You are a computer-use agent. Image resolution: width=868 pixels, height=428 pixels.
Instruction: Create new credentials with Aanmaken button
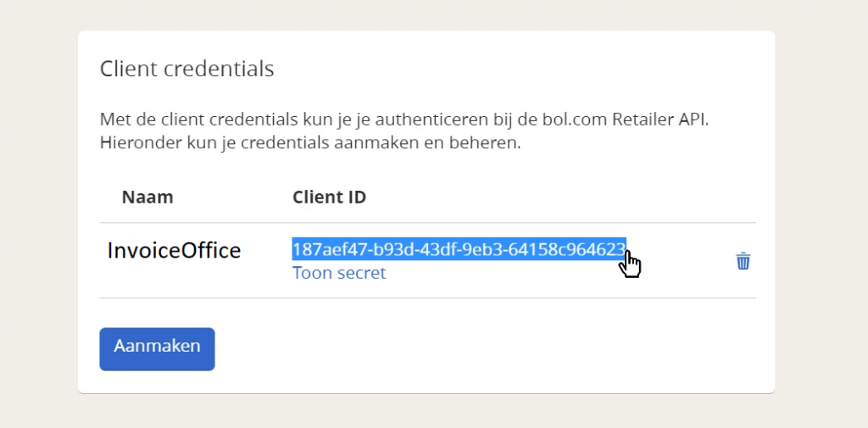point(157,349)
